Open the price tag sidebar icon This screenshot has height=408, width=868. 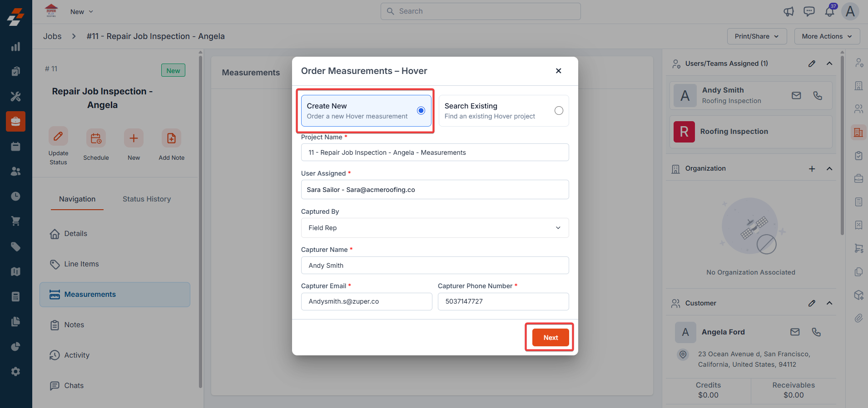coord(15,246)
